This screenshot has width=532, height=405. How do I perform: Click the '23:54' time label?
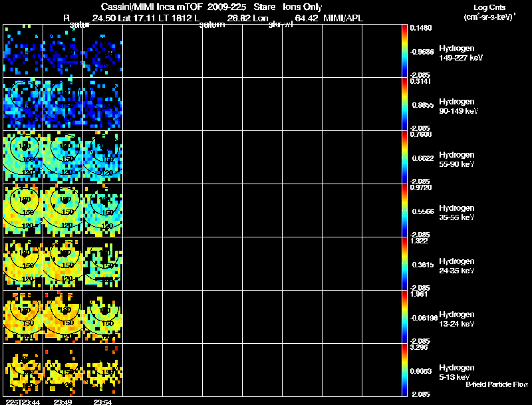(x=102, y=402)
